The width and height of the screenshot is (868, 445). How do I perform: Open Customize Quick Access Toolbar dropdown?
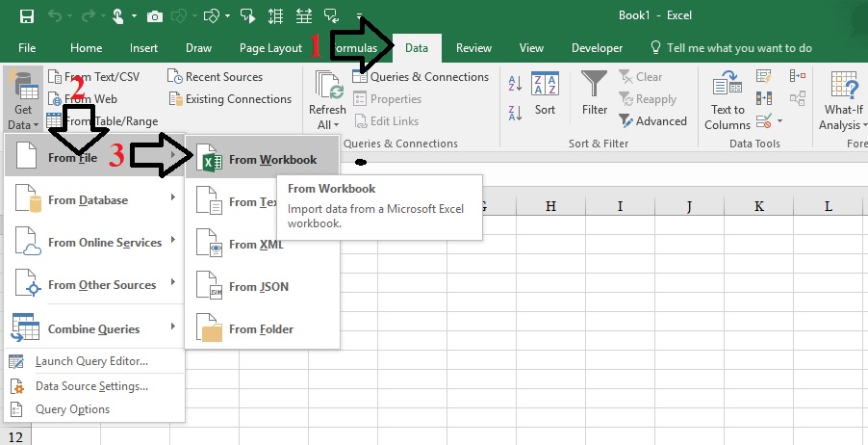pos(359,16)
